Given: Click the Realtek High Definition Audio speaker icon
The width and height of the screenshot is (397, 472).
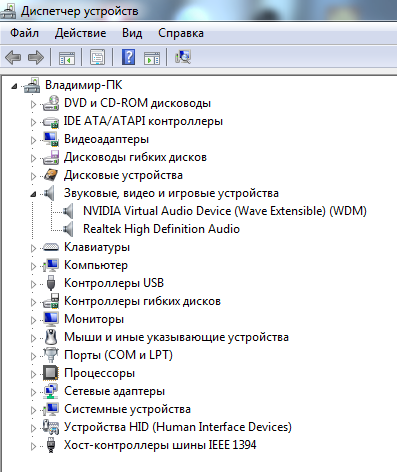Looking at the screenshot, I should click(68, 229).
